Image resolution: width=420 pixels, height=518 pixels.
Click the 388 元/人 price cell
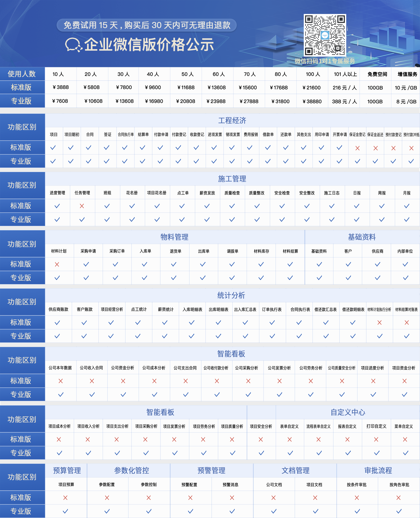pos(344,102)
